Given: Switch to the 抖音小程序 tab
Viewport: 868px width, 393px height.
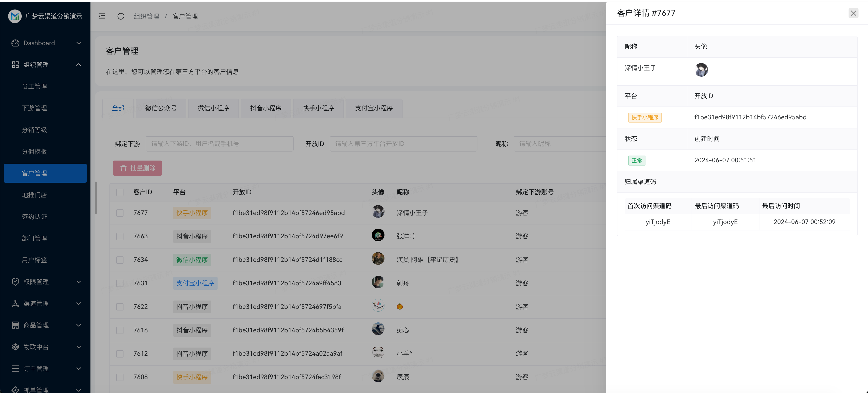Looking at the screenshot, I should pyautogui.click(x=266, y=108).
